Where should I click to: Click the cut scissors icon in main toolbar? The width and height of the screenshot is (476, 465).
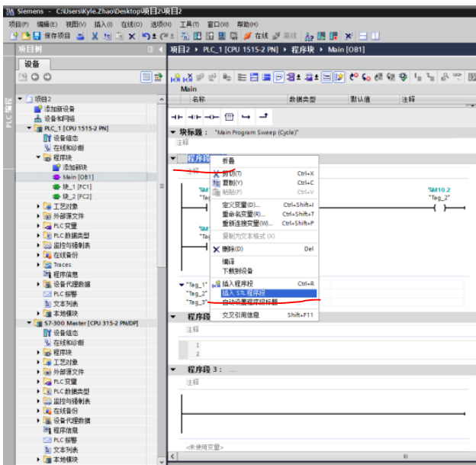95,37
